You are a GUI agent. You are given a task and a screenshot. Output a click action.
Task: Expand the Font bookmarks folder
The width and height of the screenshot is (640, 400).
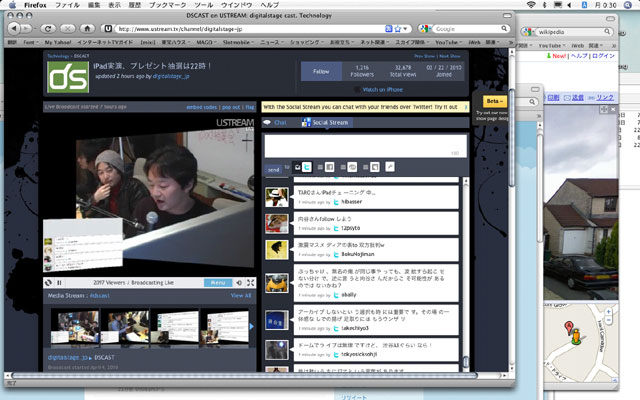click(x=31, y=42)
